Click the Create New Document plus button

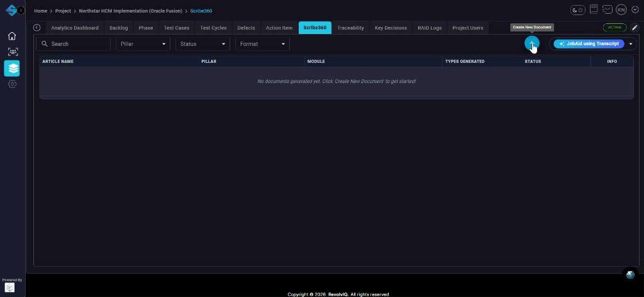point(531,43)
